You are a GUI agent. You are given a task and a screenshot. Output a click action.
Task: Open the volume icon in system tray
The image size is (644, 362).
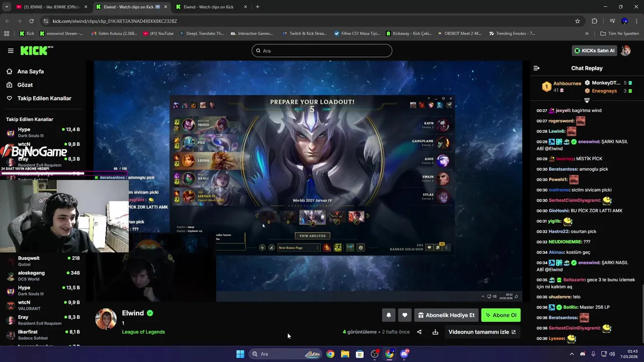click(x=612, y=354)
